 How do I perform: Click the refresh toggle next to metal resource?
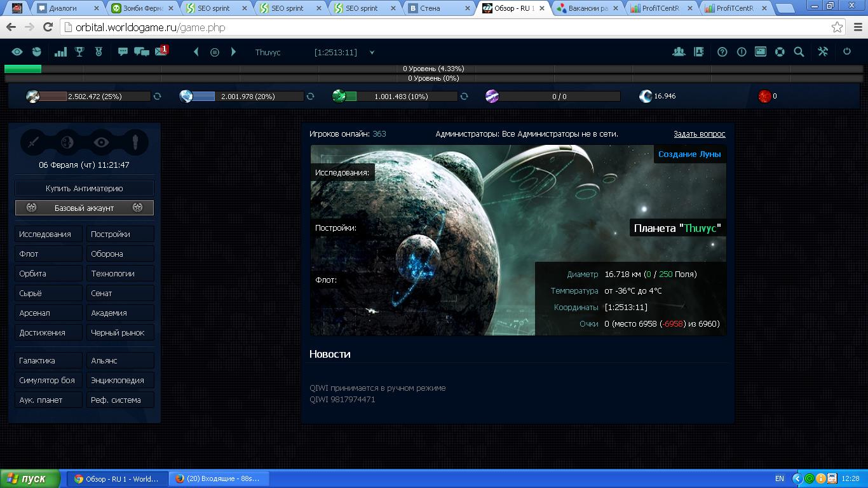pos(157,97)
